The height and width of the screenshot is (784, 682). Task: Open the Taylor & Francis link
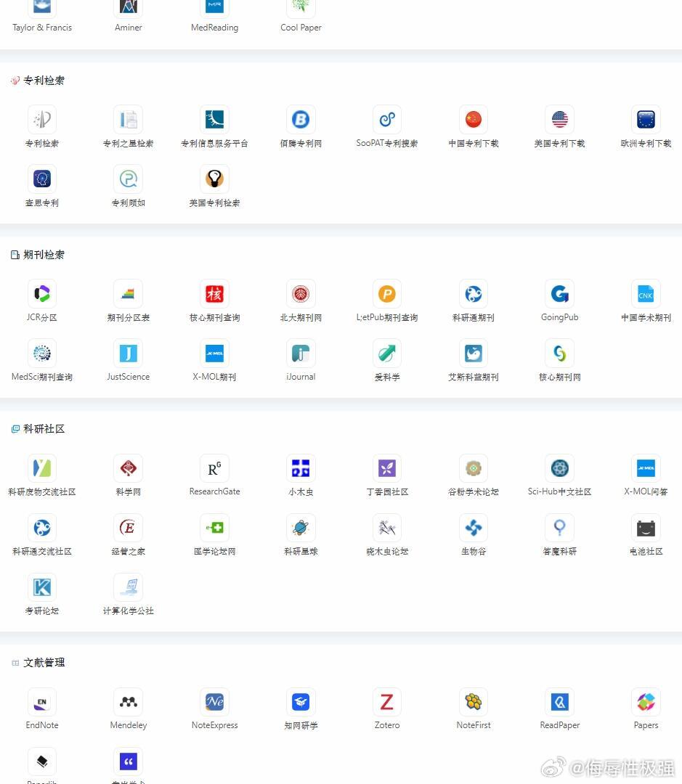(42, 28)
